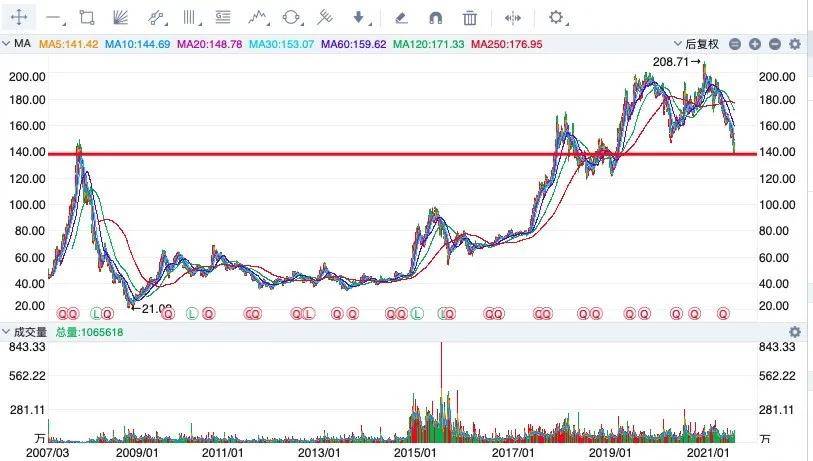Image resolution: width=813 pixels, height=461 pixels.
Task: Click the 2017/01 date axis label
Action: (513, 452)
